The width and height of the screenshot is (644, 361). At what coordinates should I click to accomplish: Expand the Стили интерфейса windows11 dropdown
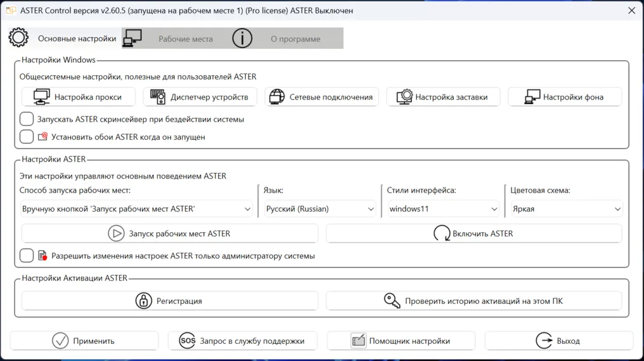coord(443,209)
